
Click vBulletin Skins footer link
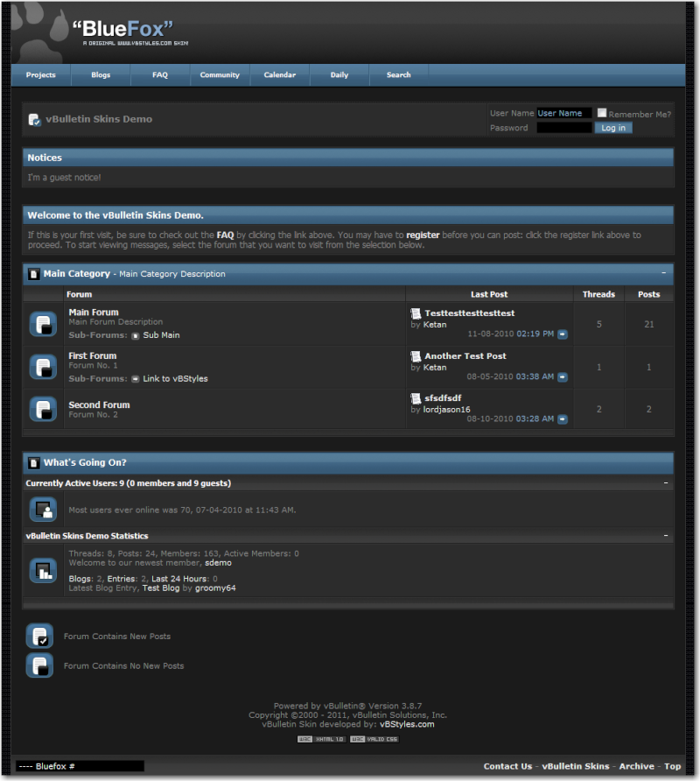pyautogui.click(x=576, y=767)
